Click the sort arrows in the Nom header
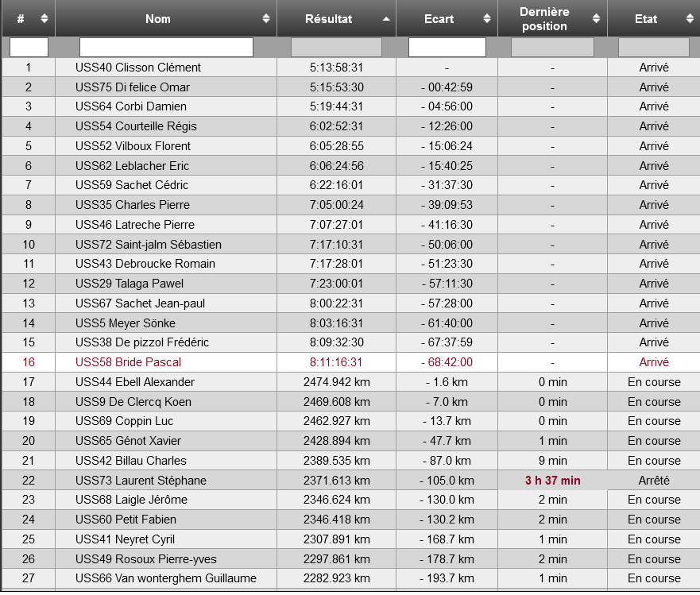The height and width of the screenshot is (595, 700). click(x=265, y=18)
